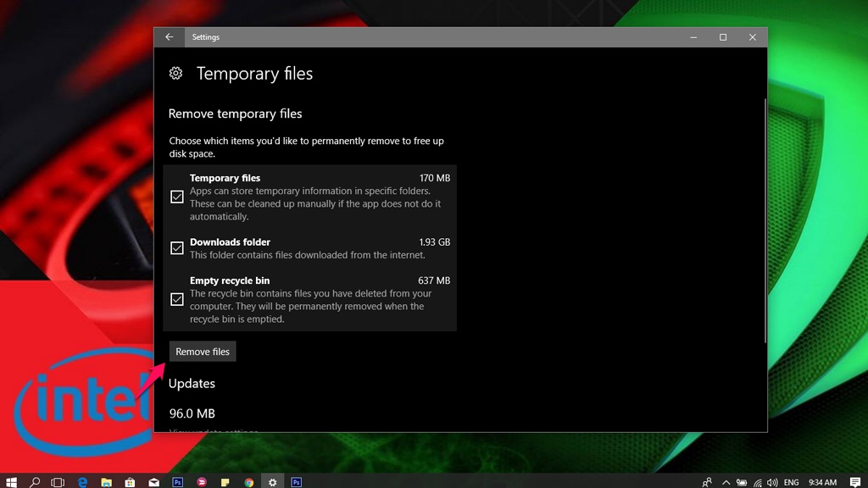Select the 1.93 GB size value
Screen dimensions: 868x488
click(x=435, y=242)
